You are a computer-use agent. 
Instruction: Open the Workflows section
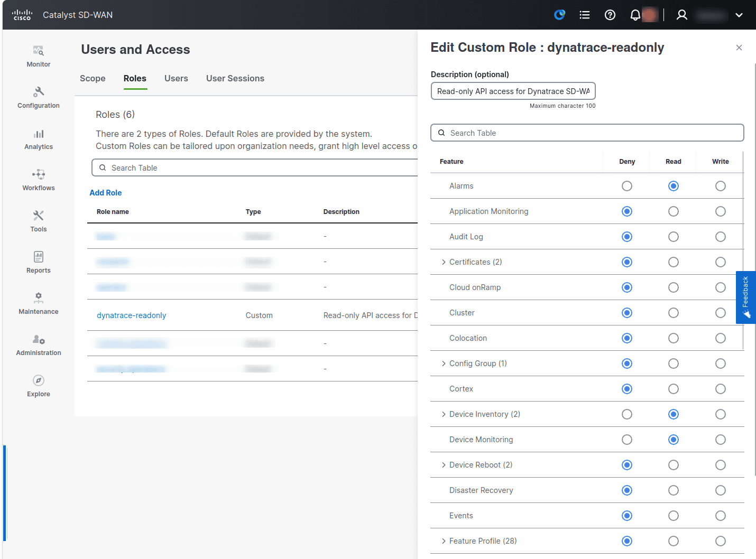39,181
